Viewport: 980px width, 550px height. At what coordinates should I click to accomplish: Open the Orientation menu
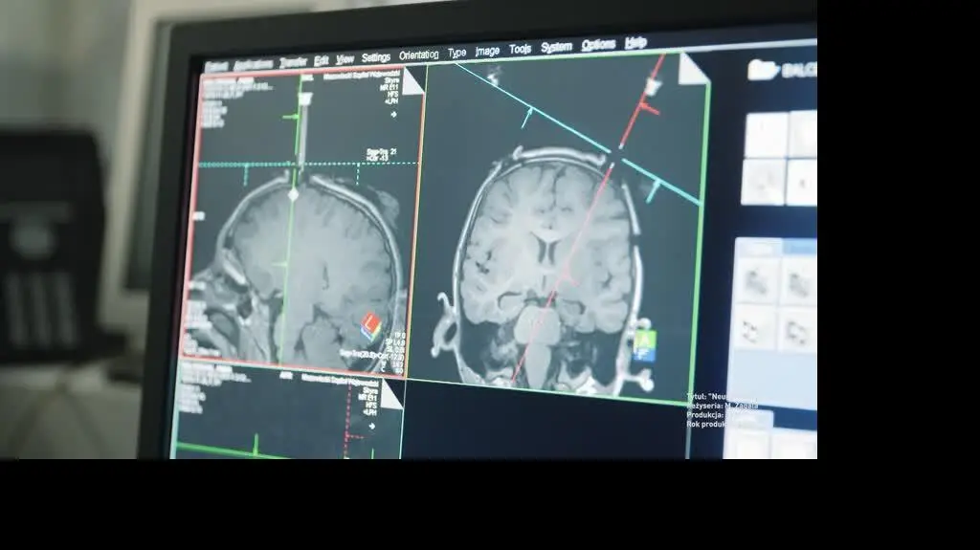(419, 55)
